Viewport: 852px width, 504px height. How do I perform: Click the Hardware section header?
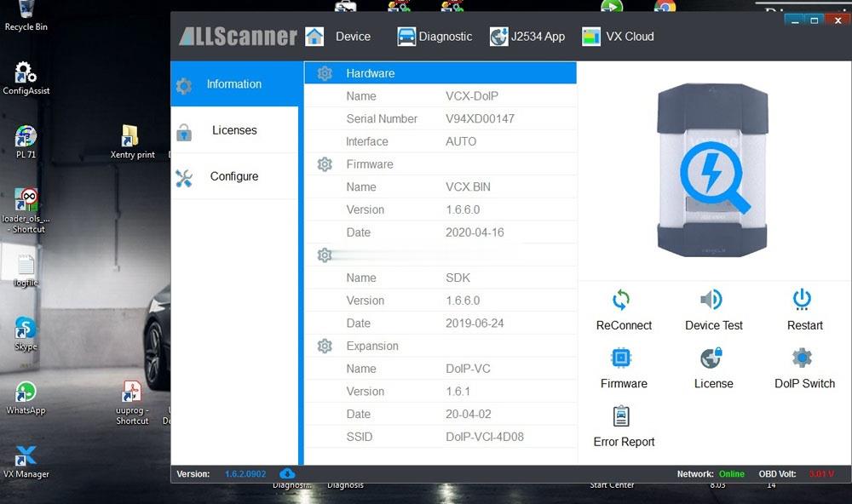point(440,72)
